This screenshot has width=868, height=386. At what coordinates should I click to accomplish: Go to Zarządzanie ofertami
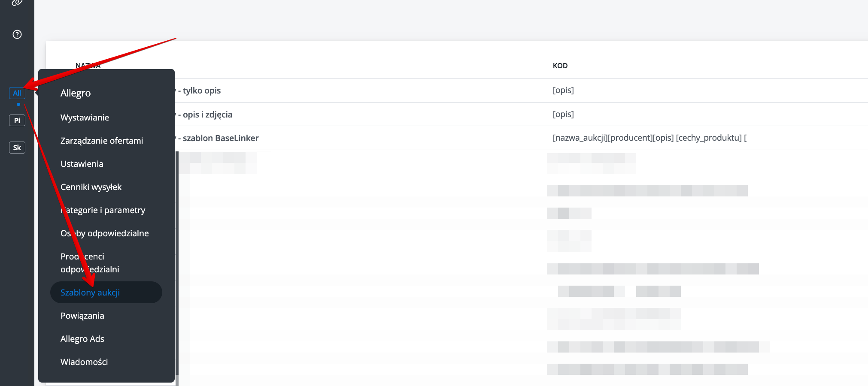coord(102,141)
